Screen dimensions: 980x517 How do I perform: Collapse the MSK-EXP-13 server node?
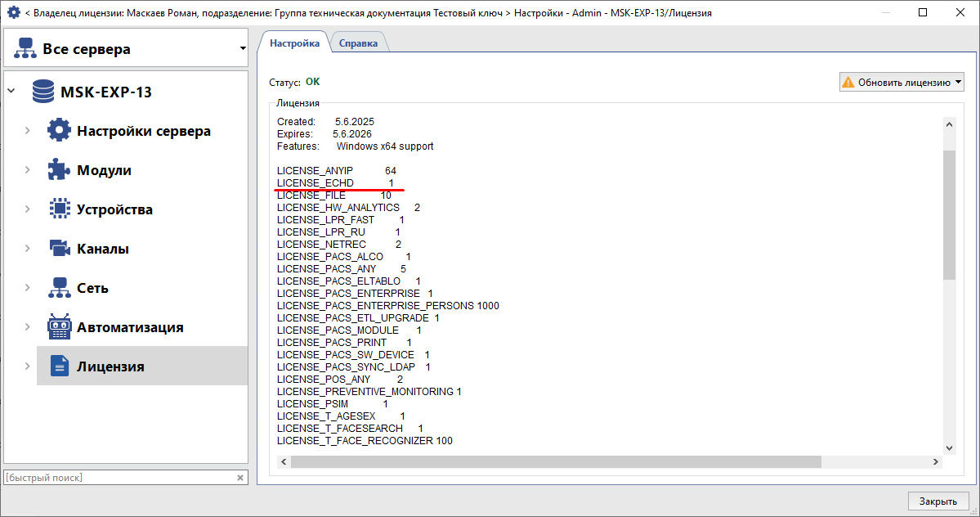[11, 92]
